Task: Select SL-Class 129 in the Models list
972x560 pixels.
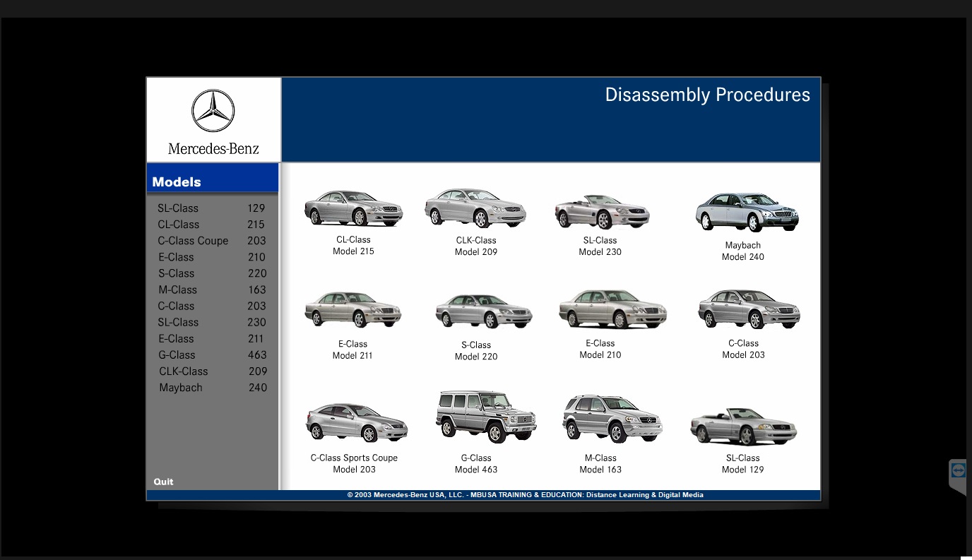Action: (x=211, y=208)
